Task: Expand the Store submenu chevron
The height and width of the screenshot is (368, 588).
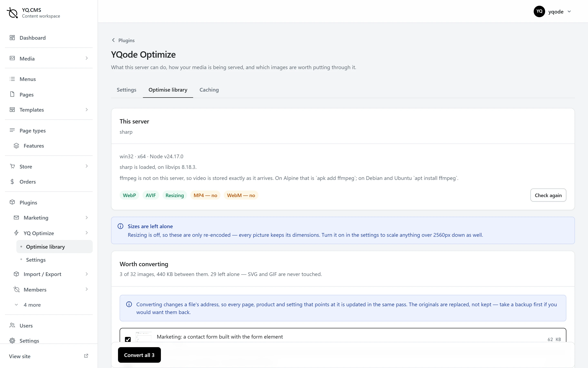Action: [87, 166]
